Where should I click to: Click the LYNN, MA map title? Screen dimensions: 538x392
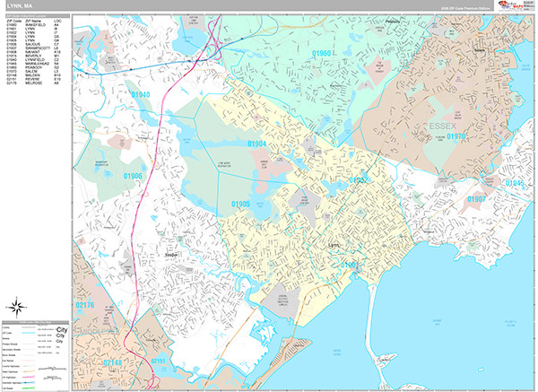[19, 6]
